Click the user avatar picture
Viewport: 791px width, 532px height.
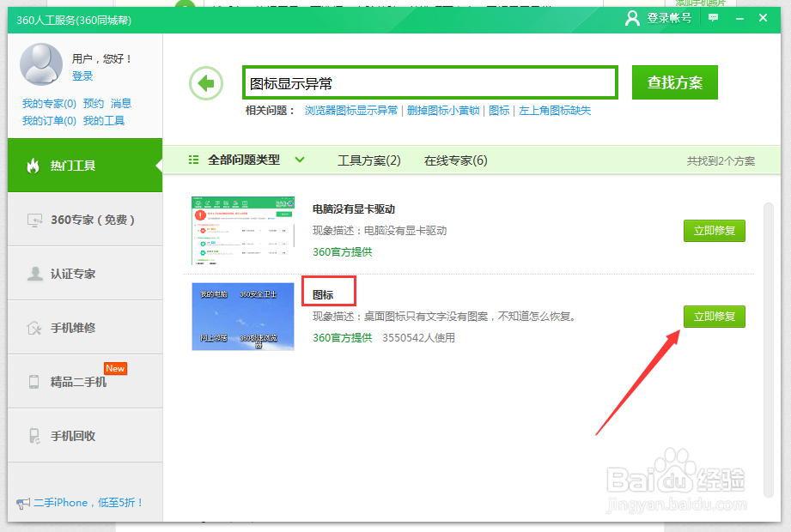41,64
